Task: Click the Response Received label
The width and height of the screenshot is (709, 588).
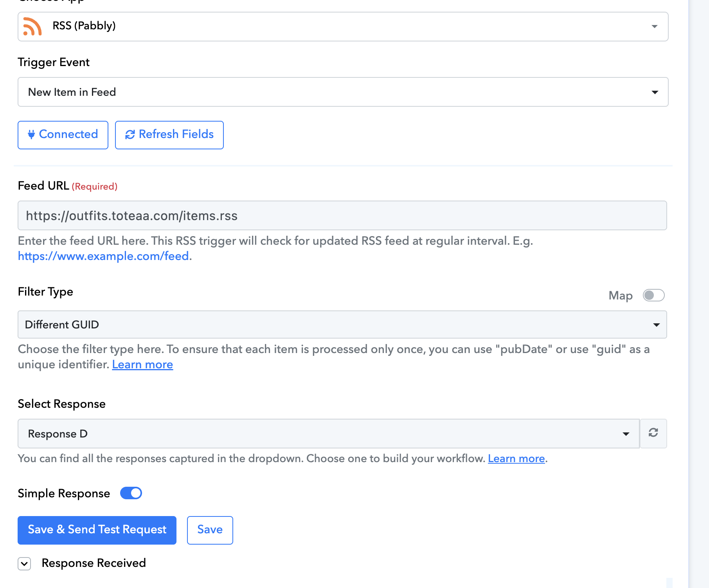Action: (94, 563)
